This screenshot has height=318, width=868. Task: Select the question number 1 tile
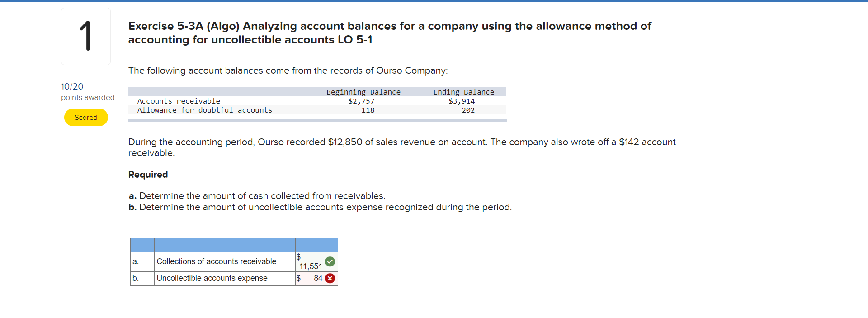click(86, 36)
